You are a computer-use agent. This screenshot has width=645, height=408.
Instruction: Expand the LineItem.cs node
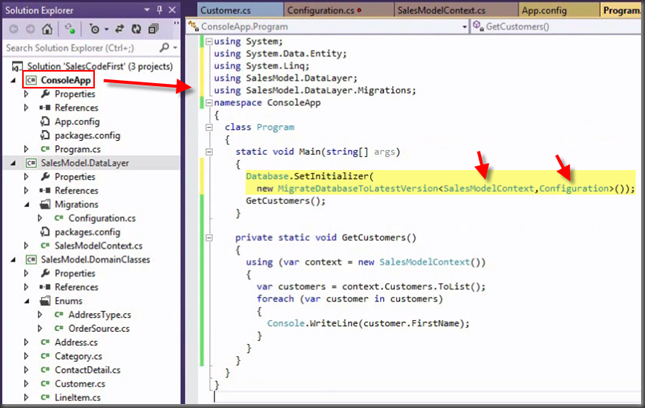tap(26, 397)
